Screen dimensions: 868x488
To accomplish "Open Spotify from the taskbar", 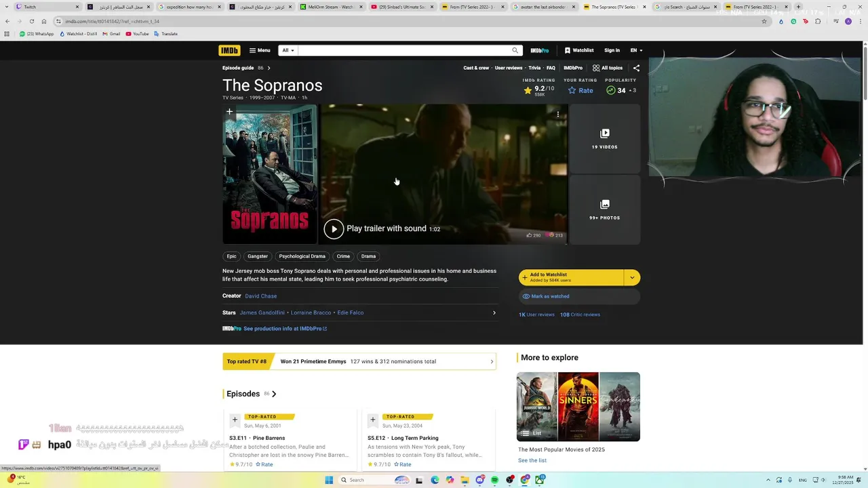I will [x=494, y=480].
